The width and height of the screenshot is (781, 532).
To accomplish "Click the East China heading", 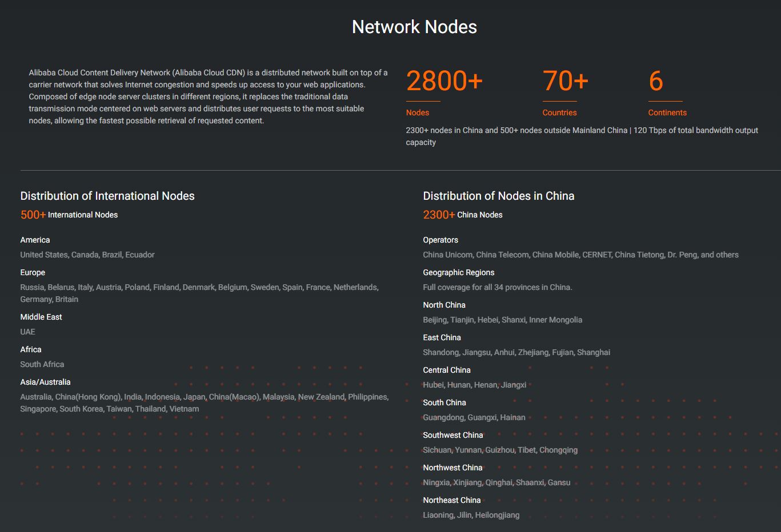I will pyautogui.click(x=442, y=337).
